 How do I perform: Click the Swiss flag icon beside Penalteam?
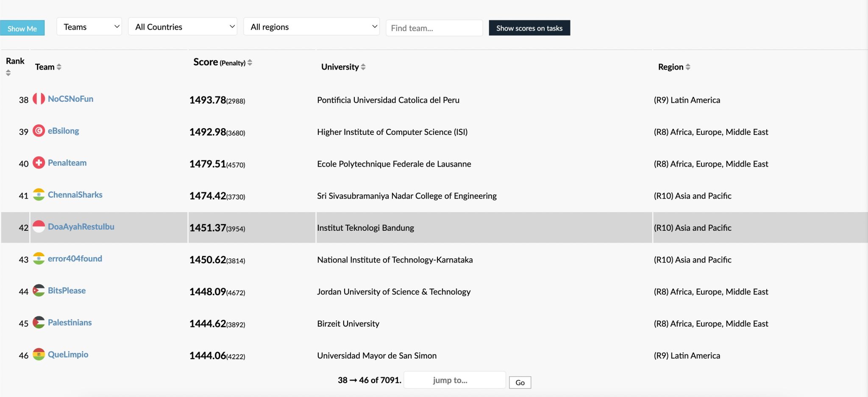coord(39,163)
